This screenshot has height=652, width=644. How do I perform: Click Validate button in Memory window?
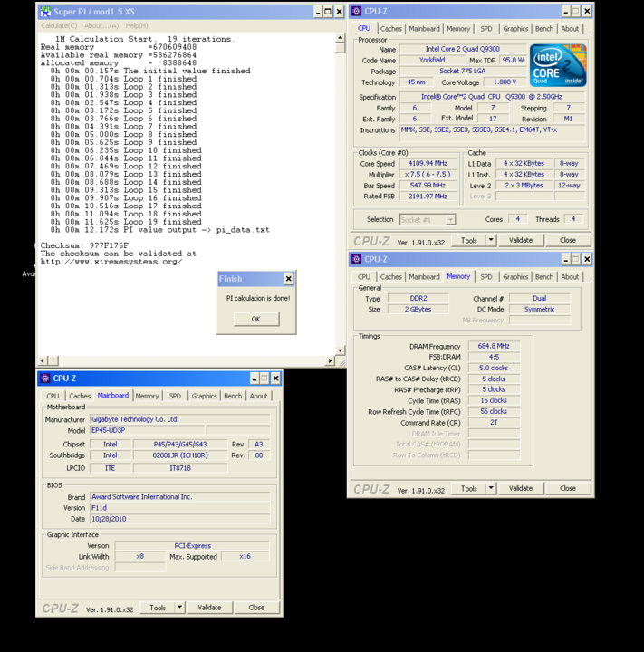click(x=521, y=489)
